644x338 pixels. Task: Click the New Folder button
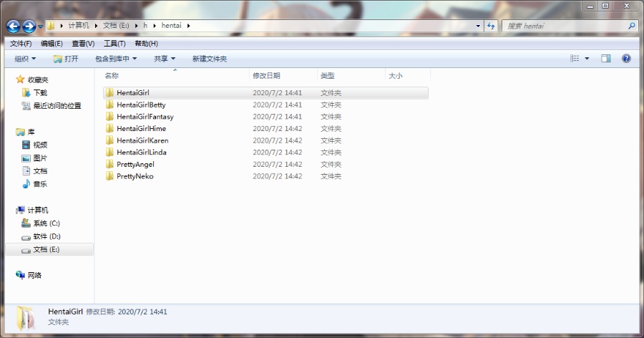pyautogui.click(x=209, y=59)
